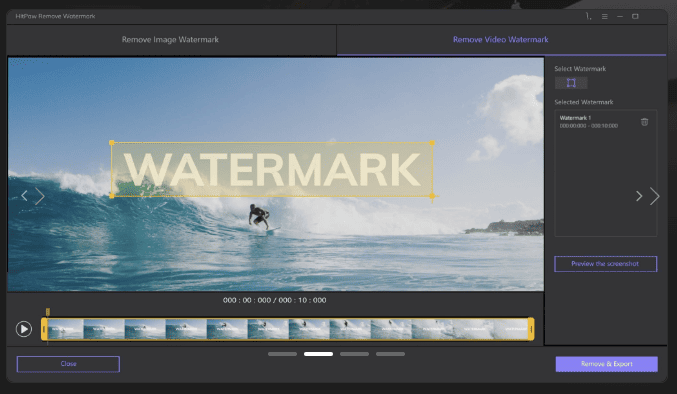Click the bottom-left handle of the watermark selection box
The image size is (677, 394).
coord(111,196)
